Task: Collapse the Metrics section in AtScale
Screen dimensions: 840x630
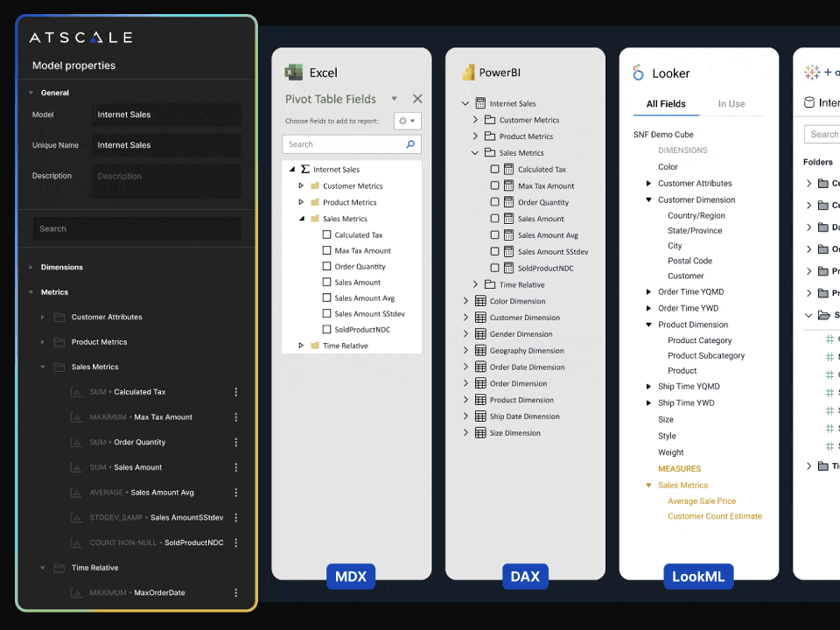Action: coord(31,292)
